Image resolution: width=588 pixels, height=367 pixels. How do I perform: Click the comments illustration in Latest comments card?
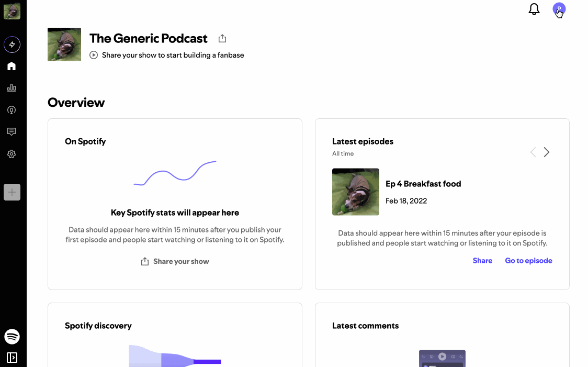click(442, 359)
